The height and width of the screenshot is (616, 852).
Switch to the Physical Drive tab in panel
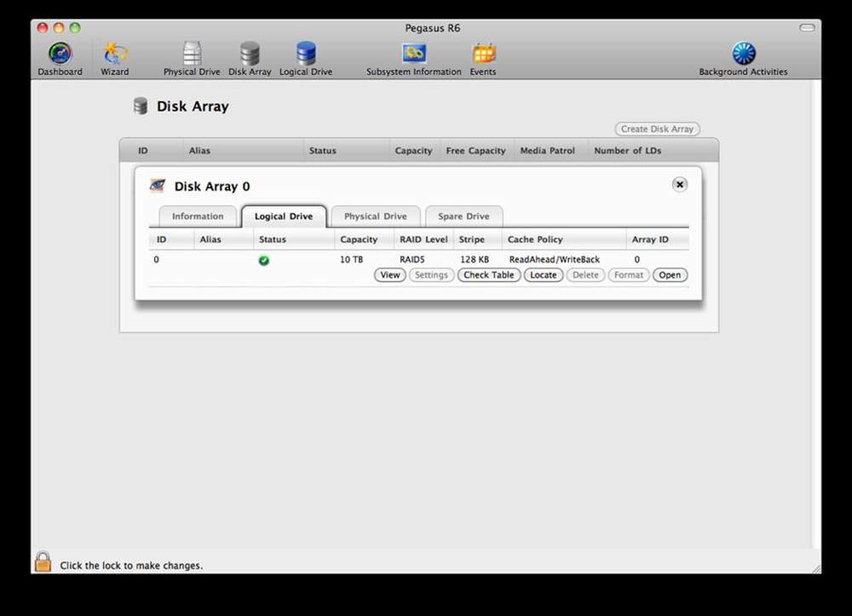tap(376, 216)
